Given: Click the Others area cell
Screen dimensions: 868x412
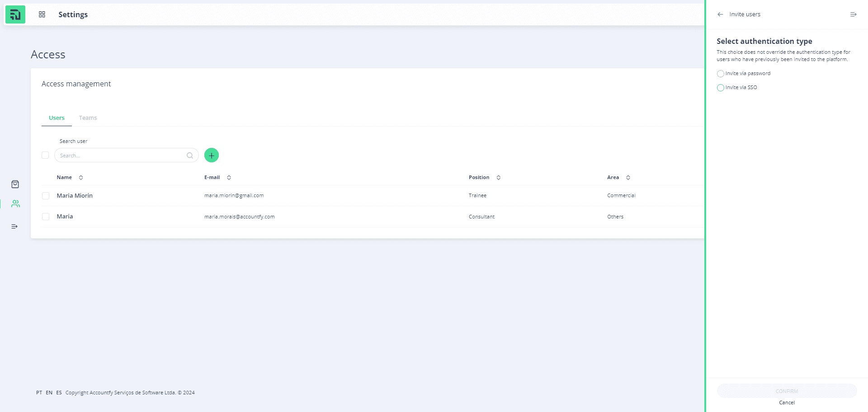Looking at the screenshot, I should coord(615,217).
